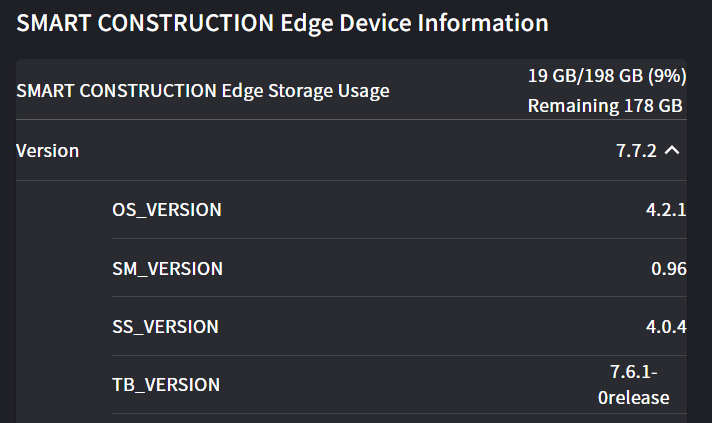The image size is (712, 423).
Task: Click the SMART CONSTRUCTION Edge Storage Usage label
Action: [203, 91]
